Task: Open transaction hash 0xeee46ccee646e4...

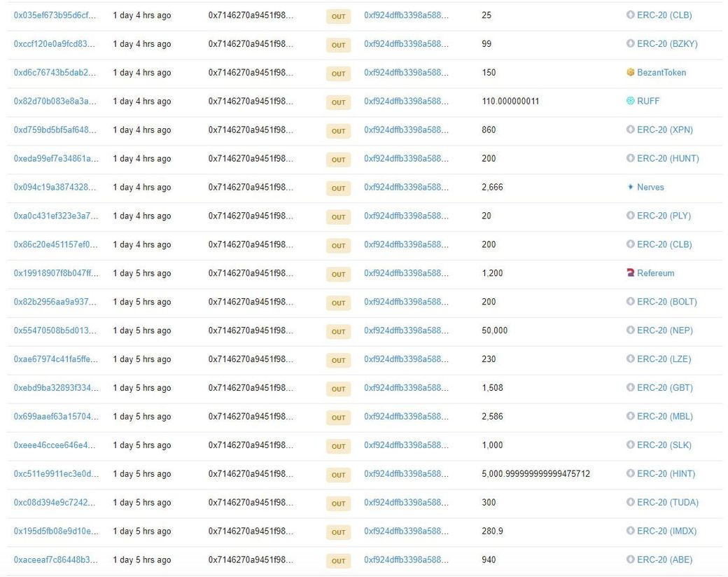Action: (x=55, y=445)
